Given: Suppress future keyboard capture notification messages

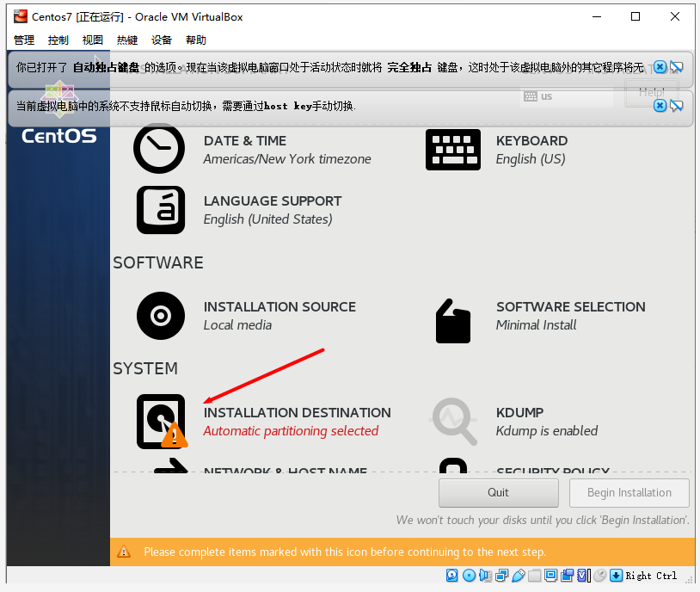Looking at the screenshot, I should coord(677,67).
